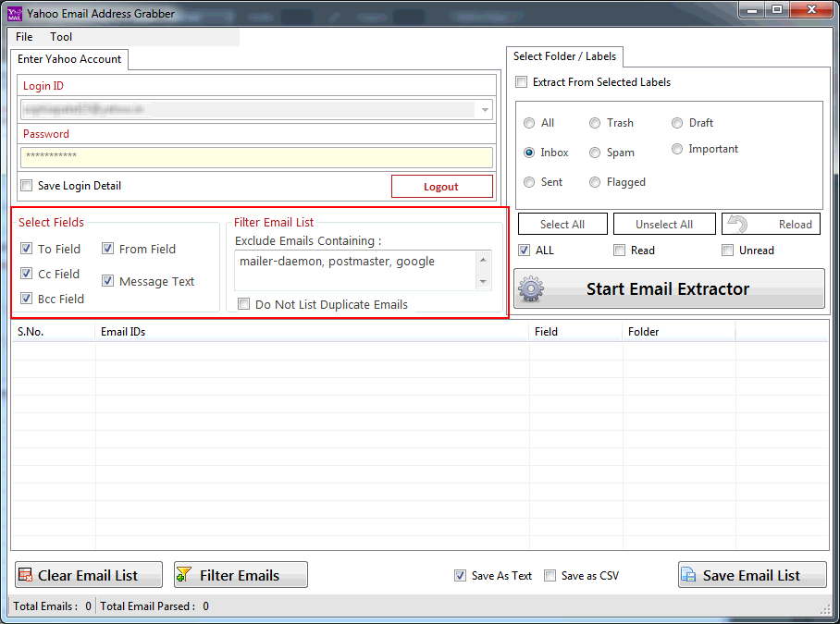The width and height of the screenshot is (840, 624).
Task: Click the Total Emails status text
Action: click(x=52, y=606)
